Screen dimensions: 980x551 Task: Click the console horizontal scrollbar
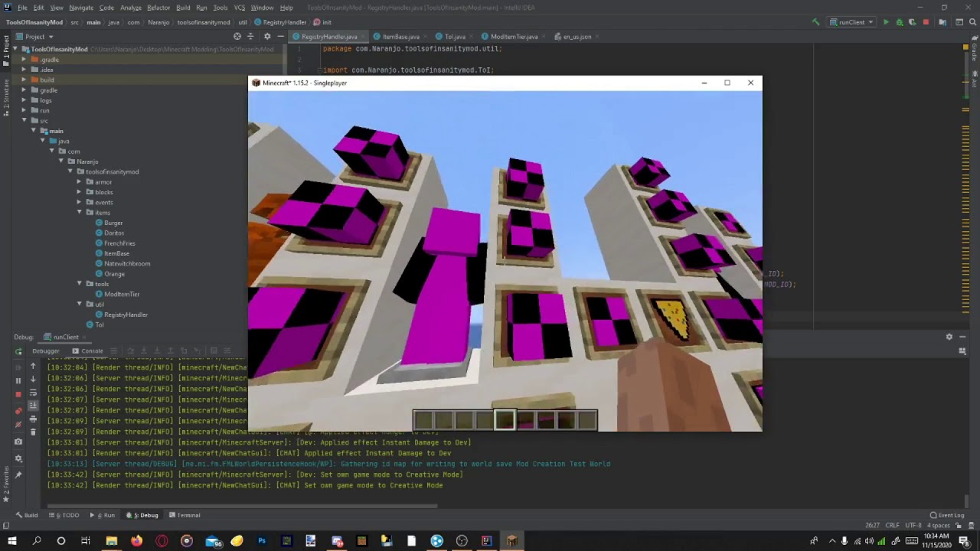coord(241,506)
